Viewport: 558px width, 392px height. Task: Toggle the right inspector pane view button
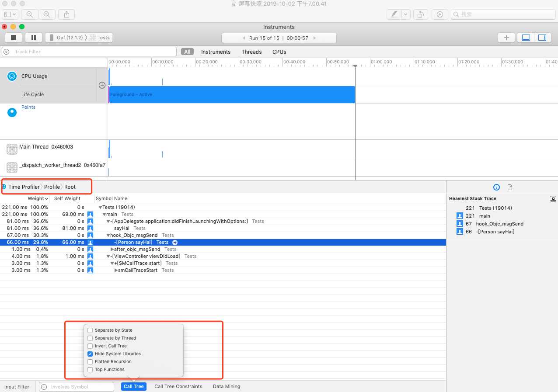542,38
